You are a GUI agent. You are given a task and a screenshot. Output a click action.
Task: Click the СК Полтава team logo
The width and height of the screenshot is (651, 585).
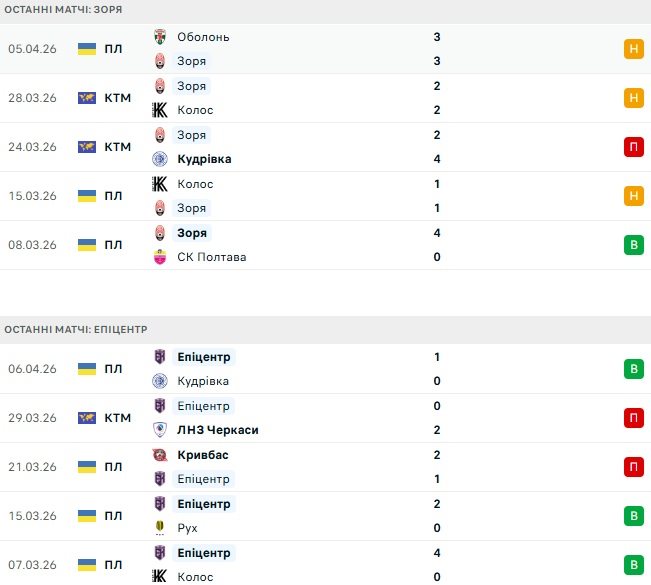coord(159,257)
